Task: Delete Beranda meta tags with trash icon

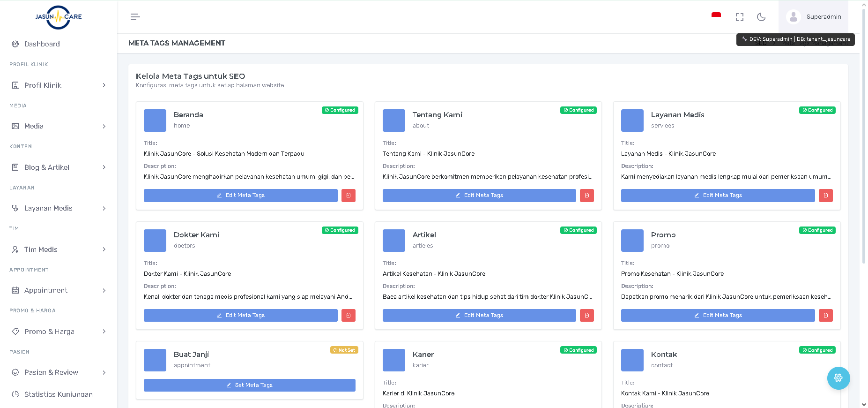Action: (348, 196)
